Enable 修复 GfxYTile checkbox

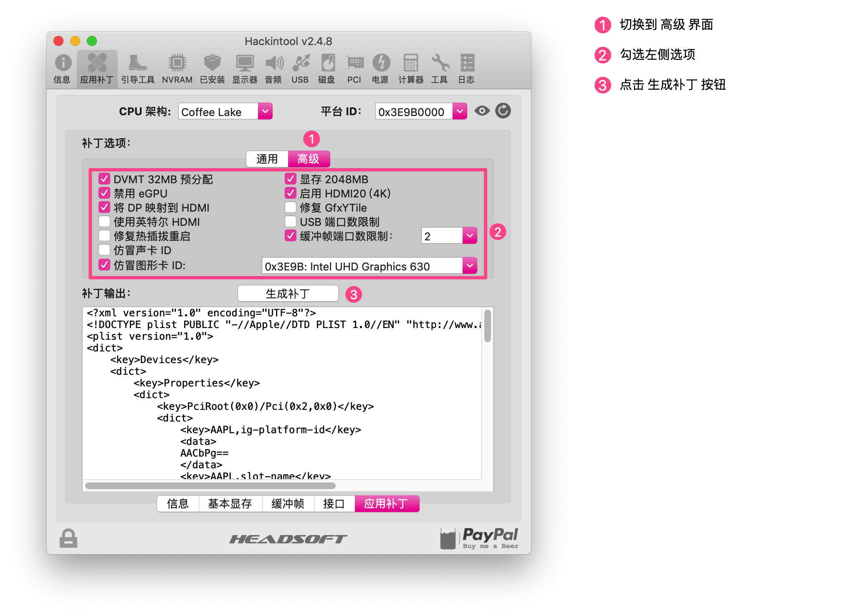(291, 207)
